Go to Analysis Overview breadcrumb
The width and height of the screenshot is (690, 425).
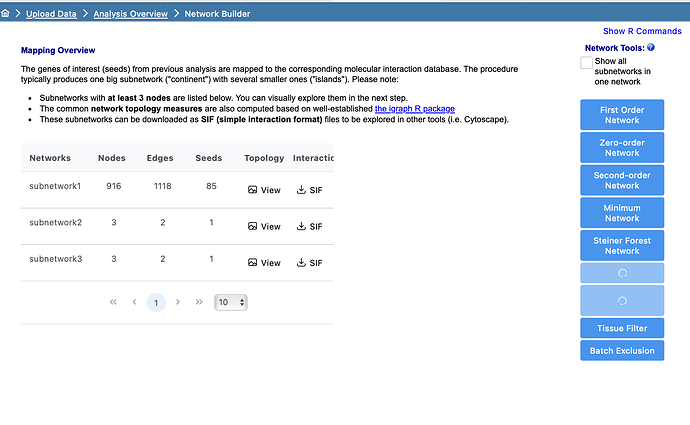(x=130, y=14)
